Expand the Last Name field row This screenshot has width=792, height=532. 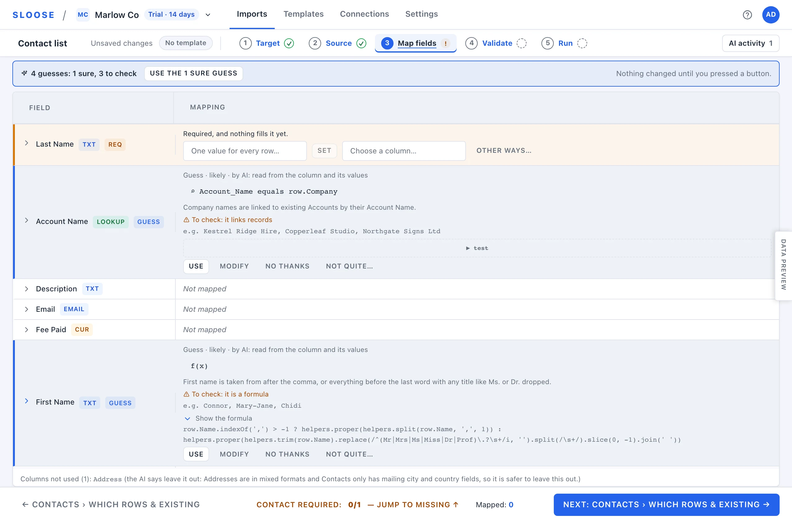pyautogui.click(x=27, y=144)
